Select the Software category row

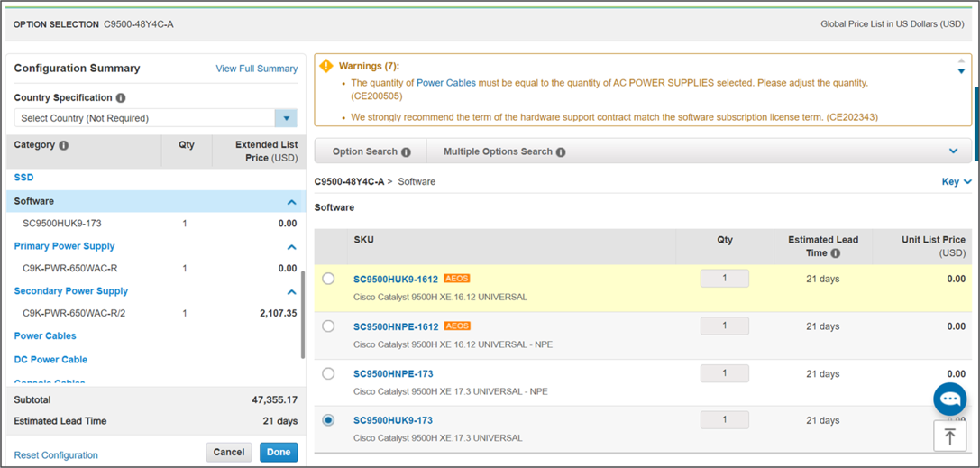point(156,201)
